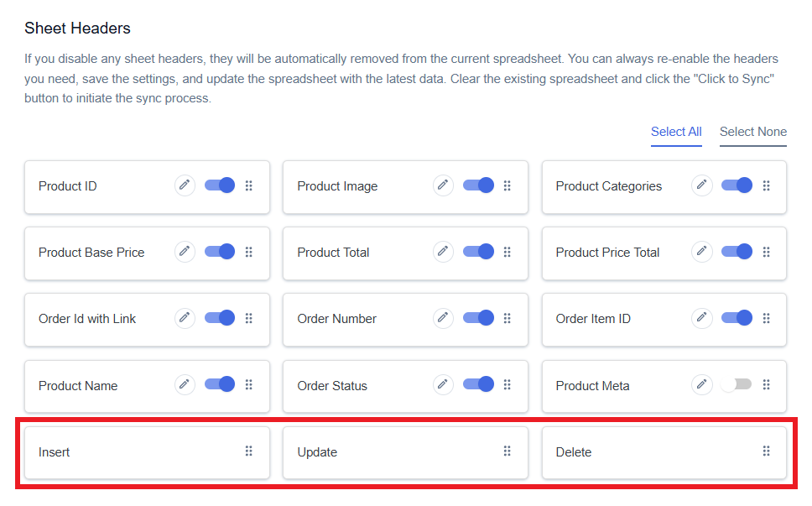Click edit pencil on Product Meta
812x506 pixels.
[702, 385]
